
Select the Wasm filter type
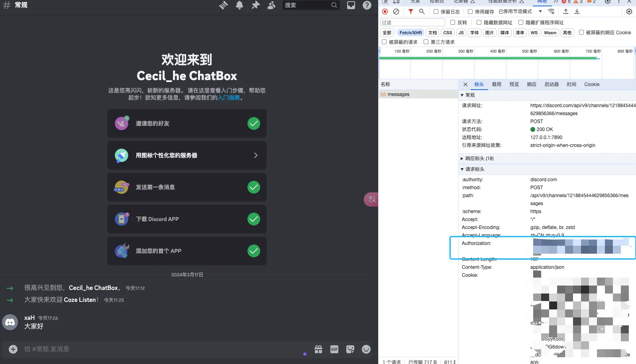coord(550,33)
